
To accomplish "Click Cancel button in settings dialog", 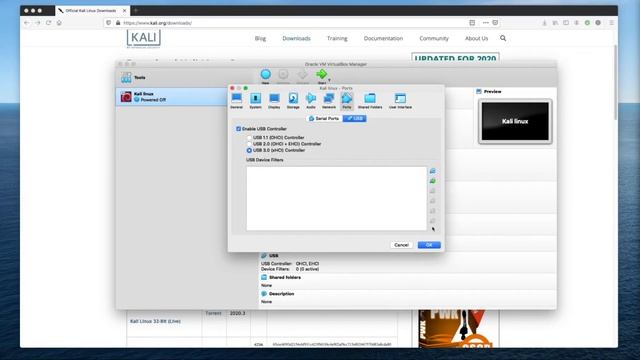I will point(401,245).
